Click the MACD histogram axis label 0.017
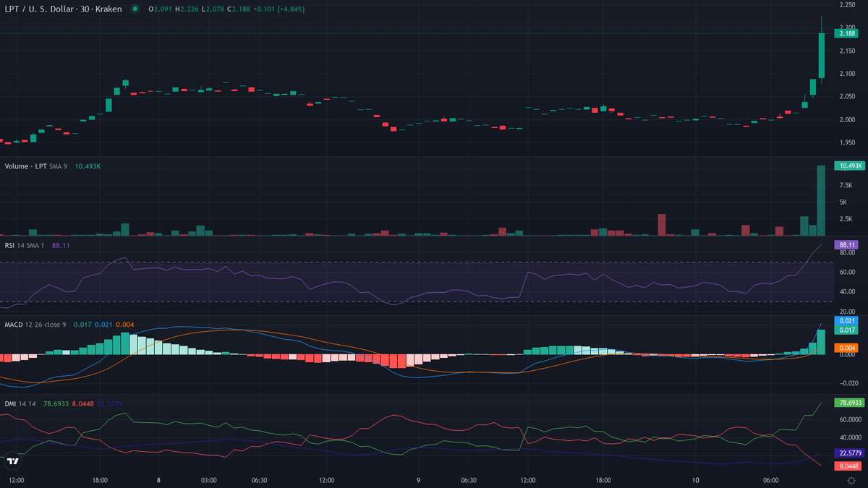Image resolution: width=868 pixels, height=488 pixels. point(846,330)
